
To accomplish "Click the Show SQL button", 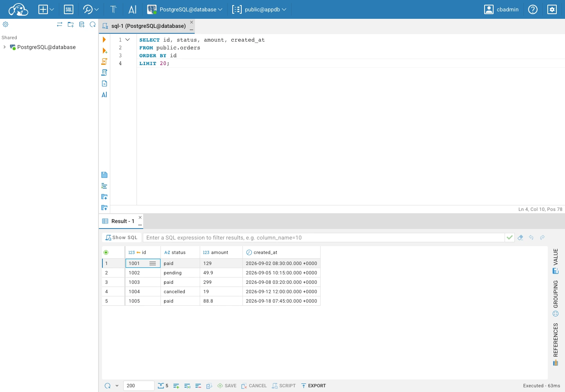I will (122, 238).
